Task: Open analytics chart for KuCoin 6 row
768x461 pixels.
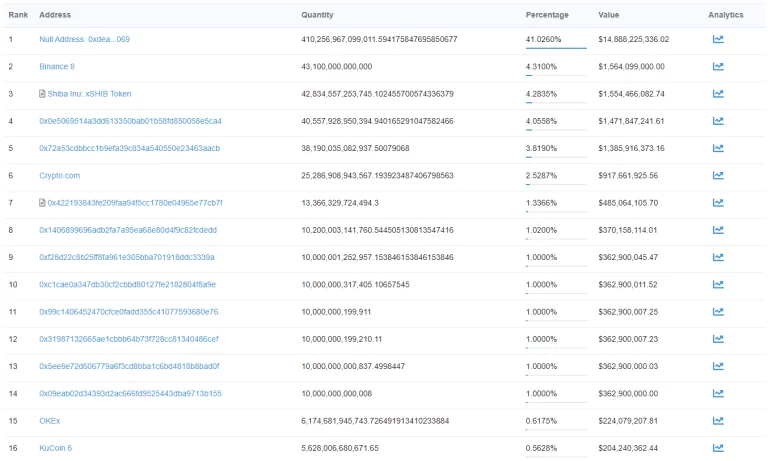Action: point(717,448)
